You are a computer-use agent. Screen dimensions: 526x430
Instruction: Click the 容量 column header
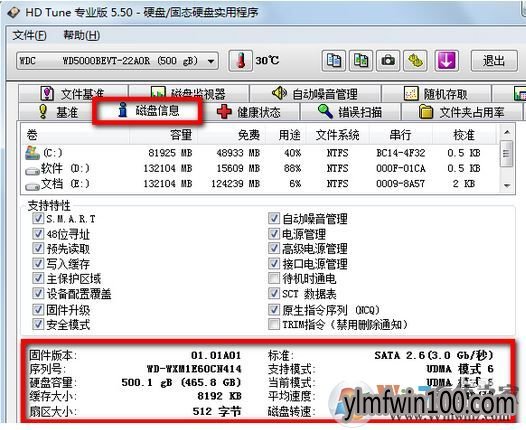pos(180,135)
